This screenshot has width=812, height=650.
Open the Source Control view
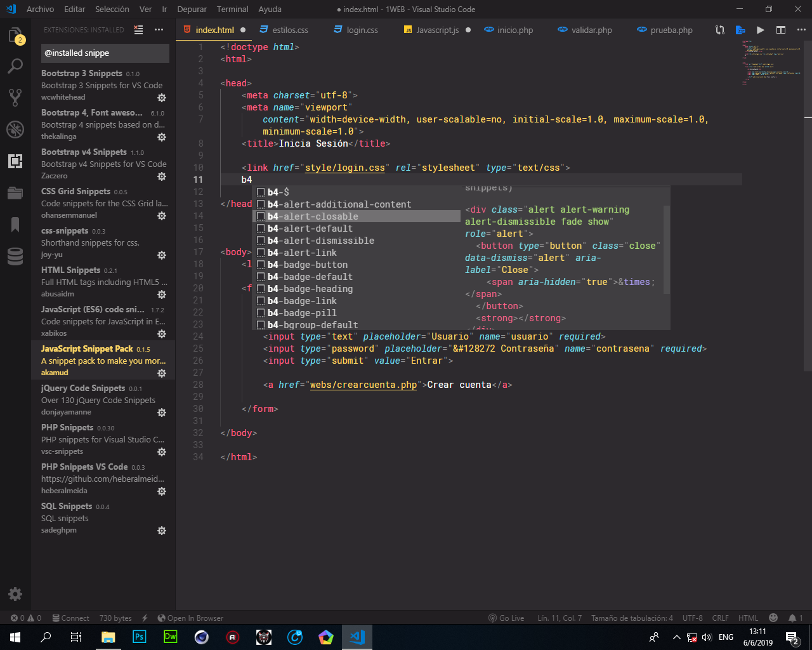point(15,97)
